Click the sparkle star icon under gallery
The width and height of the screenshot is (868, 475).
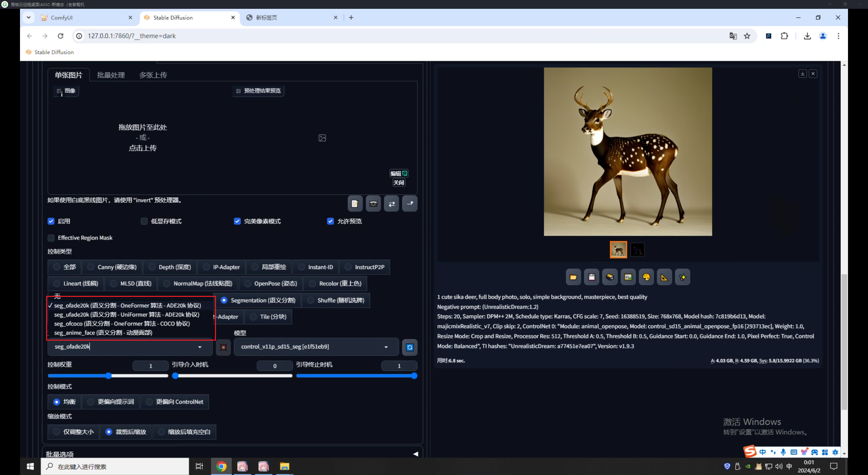tap(683, 277)
